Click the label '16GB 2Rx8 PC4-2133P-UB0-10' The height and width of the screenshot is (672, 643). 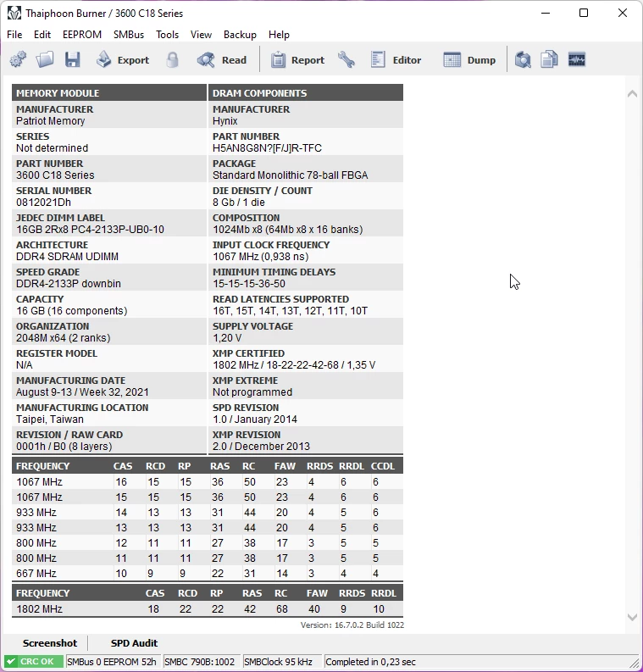tap(90, 230)
